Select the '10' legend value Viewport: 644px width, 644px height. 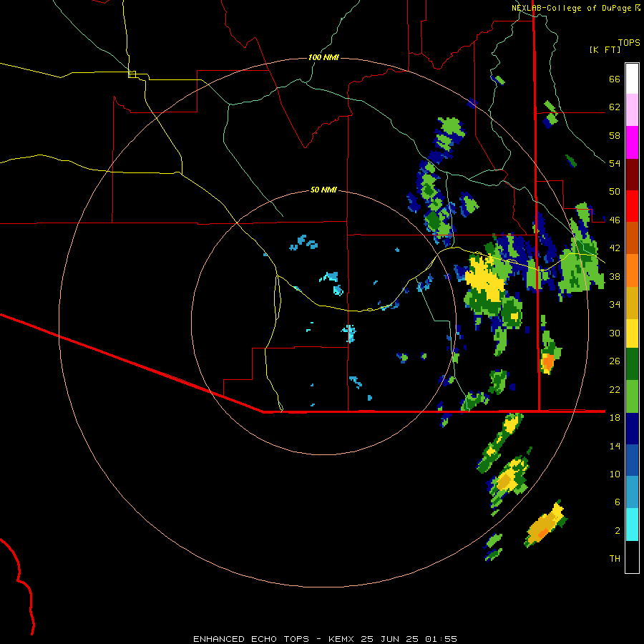(615, 474)
